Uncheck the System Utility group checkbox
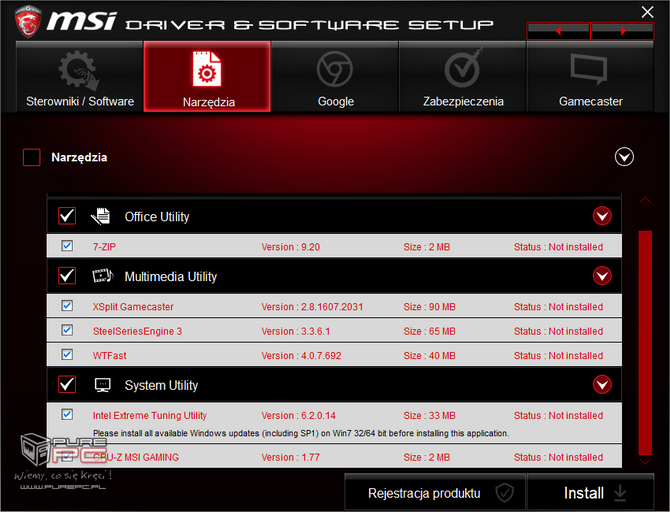Viewport: 670px width, 512px height. pos(67,384)
